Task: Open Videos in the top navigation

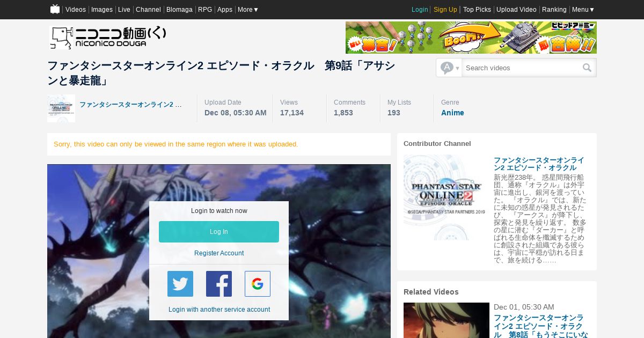Action: (x=76, y=10)
